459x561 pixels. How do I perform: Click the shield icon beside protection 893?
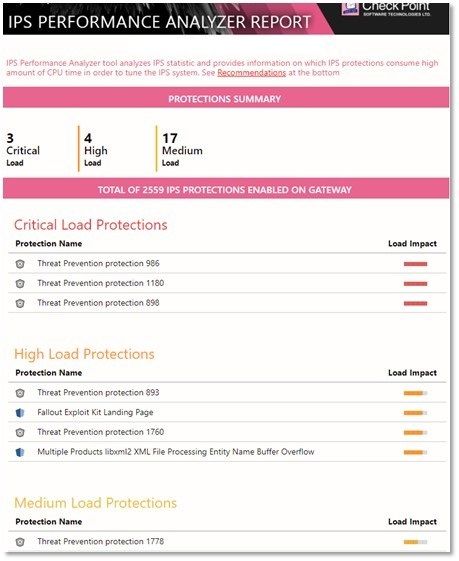20,393
